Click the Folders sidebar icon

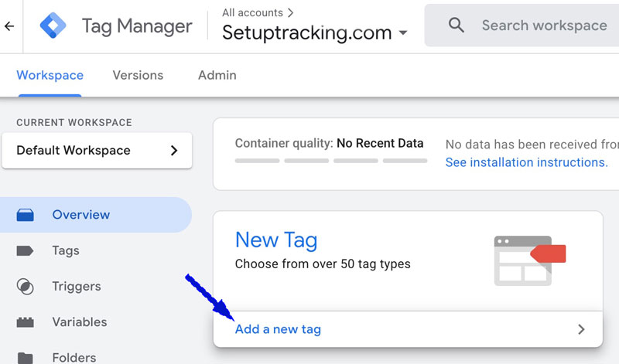tap(26, 358)
